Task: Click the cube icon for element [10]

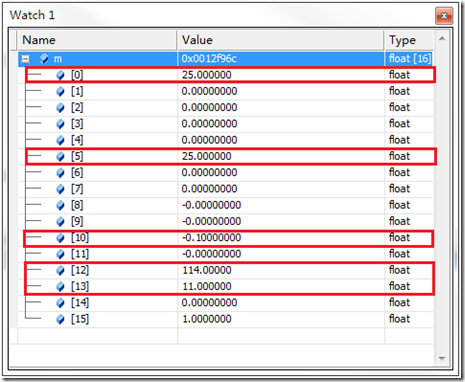Action: click(60, 238)
